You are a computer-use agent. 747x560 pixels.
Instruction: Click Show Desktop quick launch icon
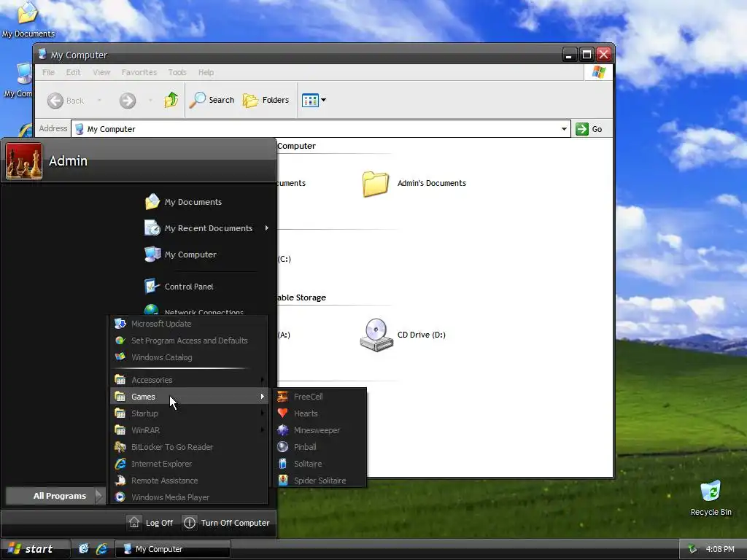pyautogui.click(x=83, y=548)
